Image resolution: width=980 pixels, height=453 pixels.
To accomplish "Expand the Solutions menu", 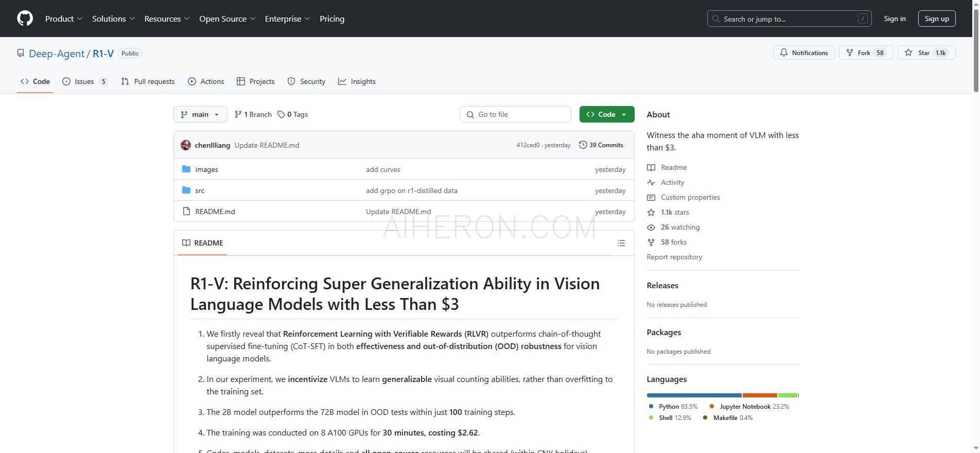I will (x=114, y=19).
